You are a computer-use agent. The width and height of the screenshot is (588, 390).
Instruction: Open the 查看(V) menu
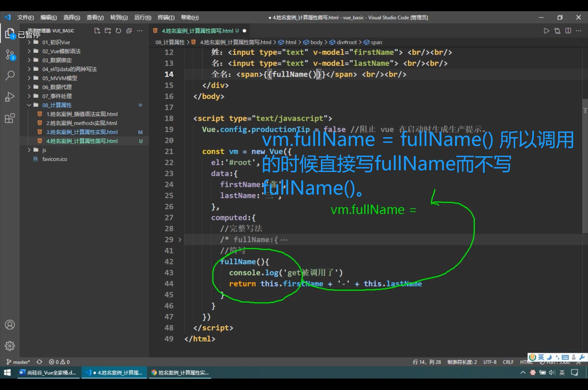tap(95, 18)
